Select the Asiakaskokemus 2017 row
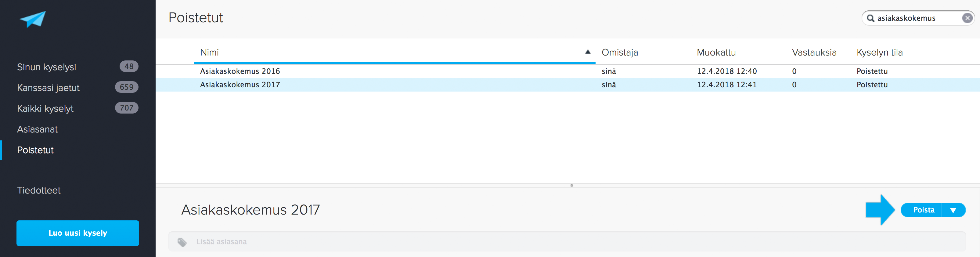 click(240, 85)
